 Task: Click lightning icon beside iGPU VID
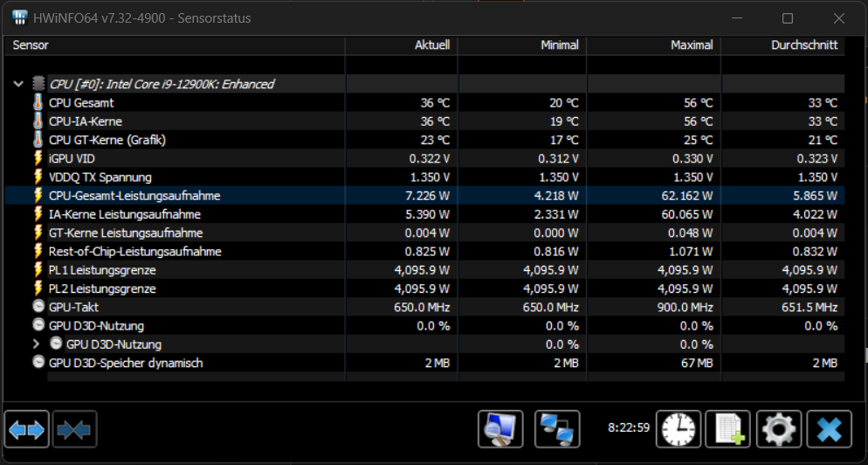point(38,158)
